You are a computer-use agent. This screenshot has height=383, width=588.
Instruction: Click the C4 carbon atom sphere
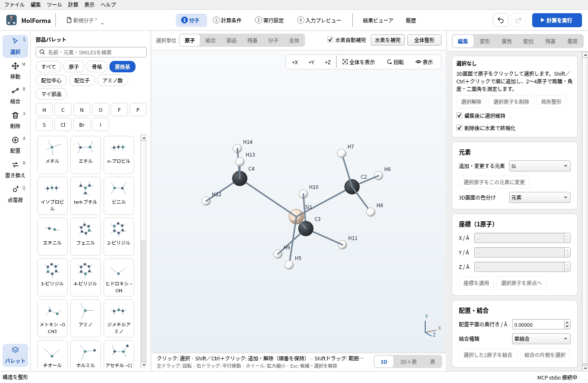tap(239, 178)
